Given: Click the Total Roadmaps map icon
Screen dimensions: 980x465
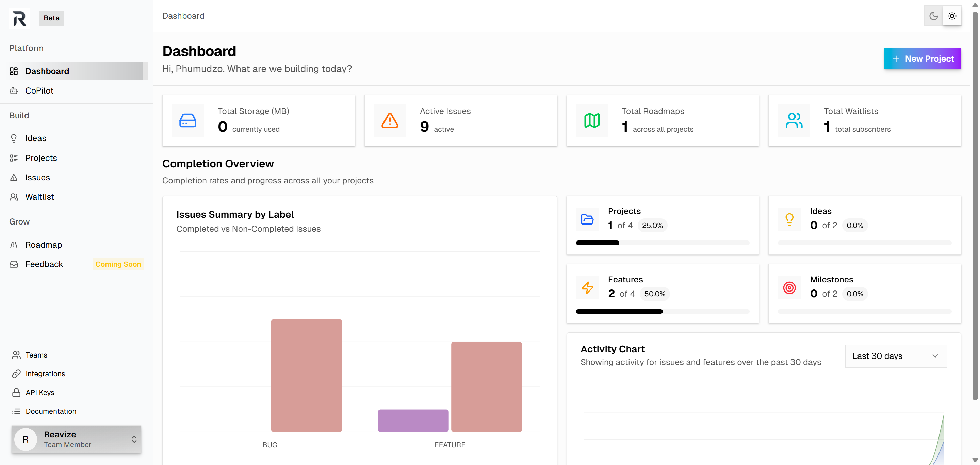Looking at the screenshot, I should click(592, 120).
